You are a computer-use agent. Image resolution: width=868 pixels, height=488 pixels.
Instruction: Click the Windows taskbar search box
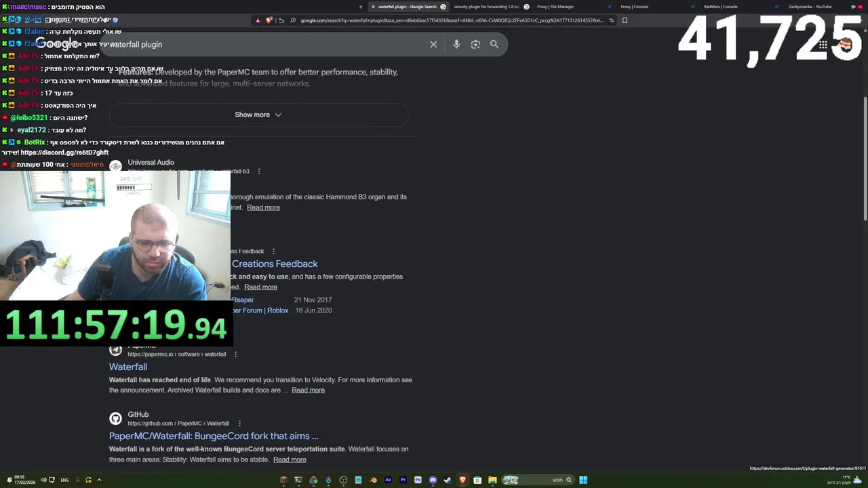(x=537, y=480)
